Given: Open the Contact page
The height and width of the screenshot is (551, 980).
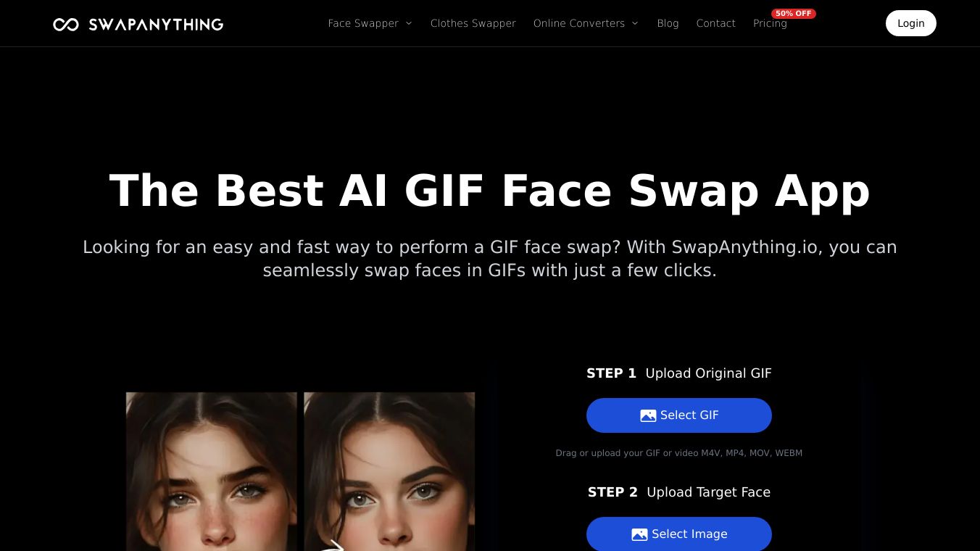Looking at the screenshot, I should 716,23.
